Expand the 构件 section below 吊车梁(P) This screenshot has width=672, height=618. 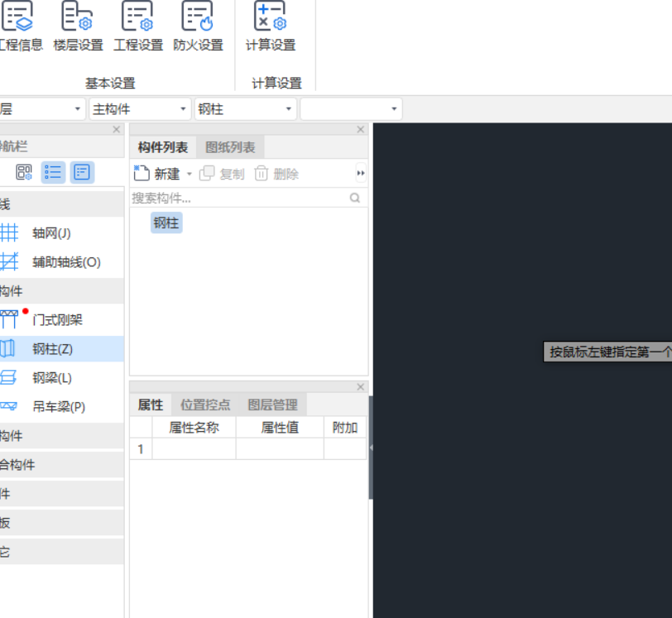point(62,436)
